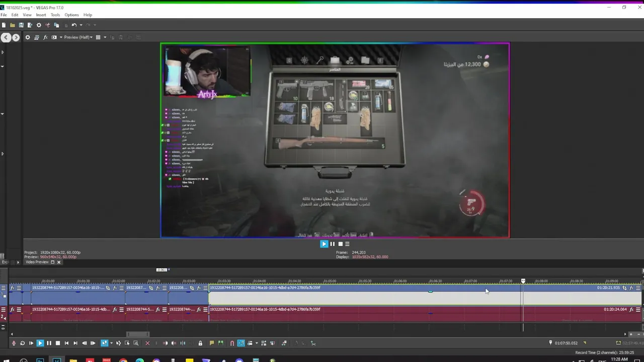The image size is (644, 362).
Task: Delete selection with red X icon
Action: click(147, 343)
